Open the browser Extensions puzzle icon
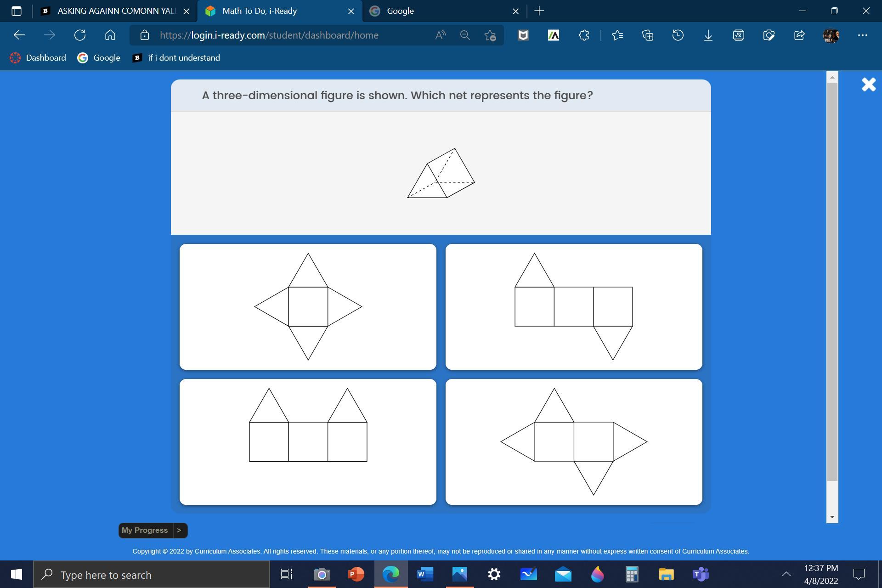Screen dimensions: 882x588 click(584, 35)
